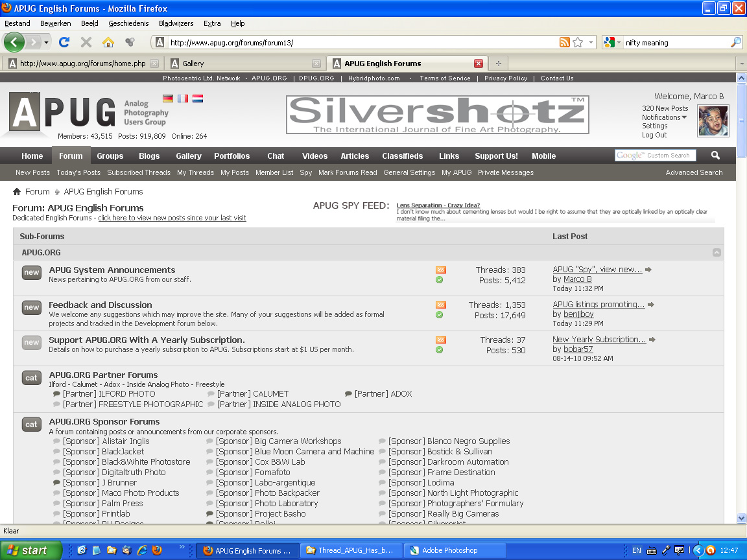The height and width of the screenshot is (560, 747).
Task: Launch Firefox from quick launch bar
Action: pyautogui.click(x=157, y=550)
